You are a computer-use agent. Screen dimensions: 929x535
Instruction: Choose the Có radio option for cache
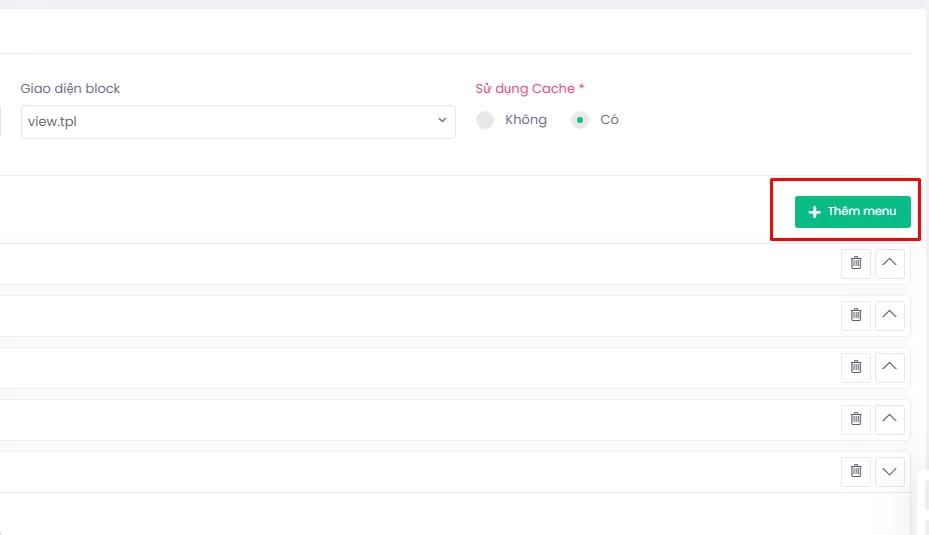click(580, 120)
